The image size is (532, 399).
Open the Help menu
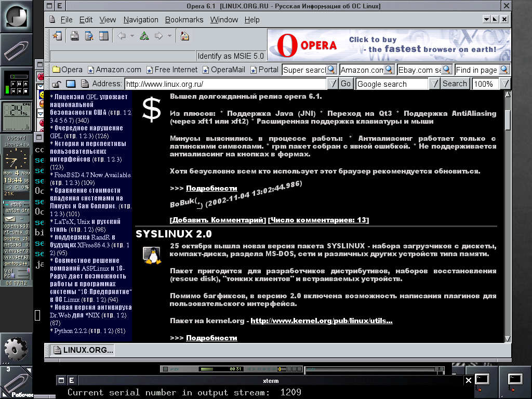click(252, 20)
